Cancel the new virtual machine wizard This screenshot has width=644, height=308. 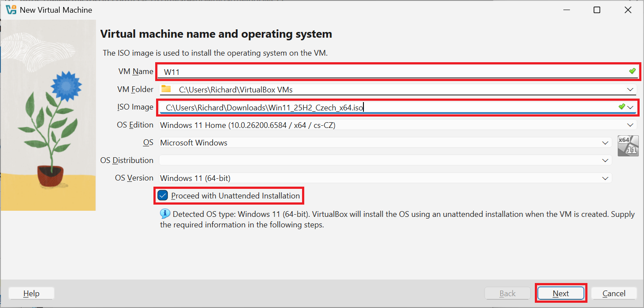coord(614,293)
